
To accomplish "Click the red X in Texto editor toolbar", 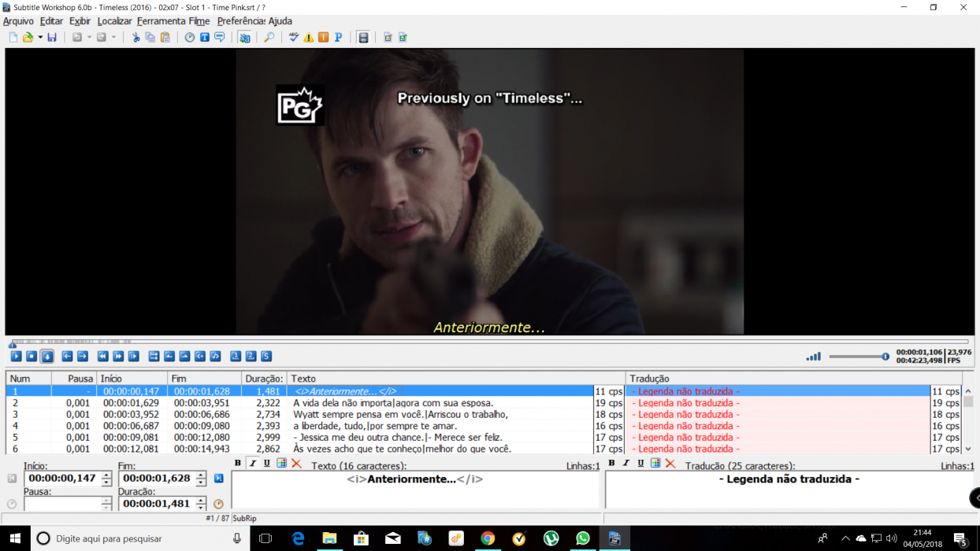I will pyautogui.click(x=297, y=464).
